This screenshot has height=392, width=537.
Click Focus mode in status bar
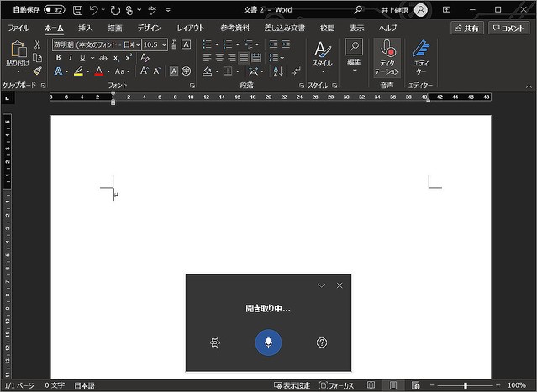(x=336, y=385)
